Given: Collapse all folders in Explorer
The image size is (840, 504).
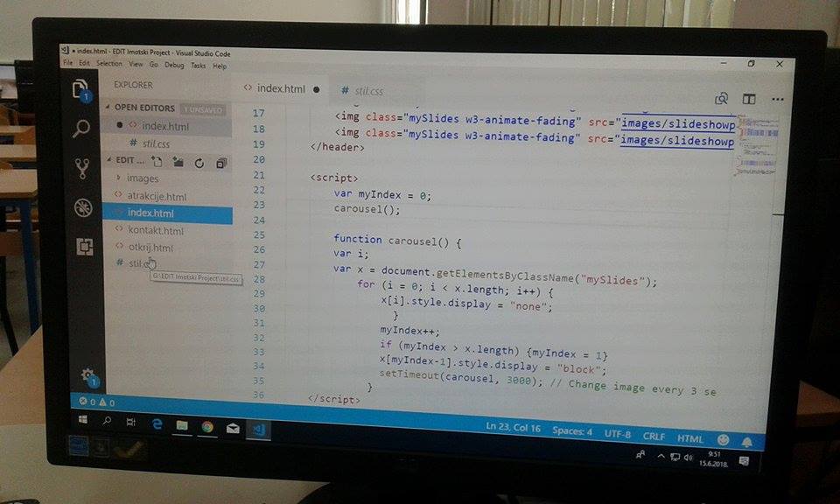Looking at the screenshot, I should [220, 164].
